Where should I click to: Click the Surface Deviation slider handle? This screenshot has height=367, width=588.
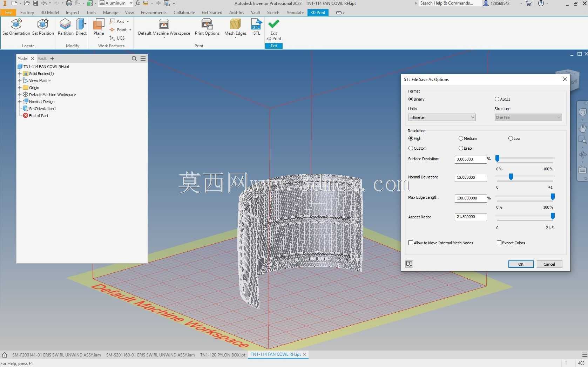click(497, 159)
